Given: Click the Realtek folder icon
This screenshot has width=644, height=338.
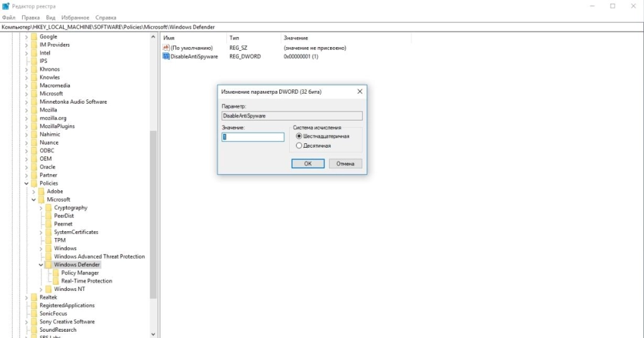Looking at the screenshot, I should (x=34, y=297).
